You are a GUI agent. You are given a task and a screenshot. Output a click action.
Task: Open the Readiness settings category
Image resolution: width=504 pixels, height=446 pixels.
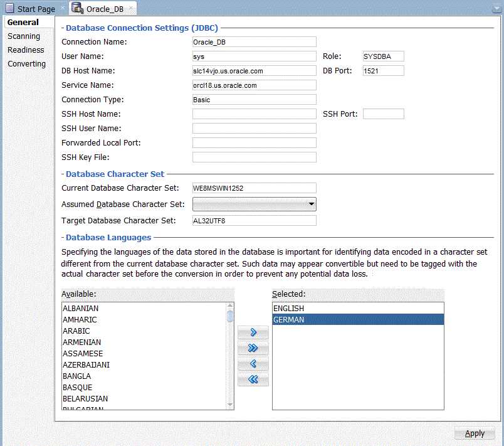26,50
